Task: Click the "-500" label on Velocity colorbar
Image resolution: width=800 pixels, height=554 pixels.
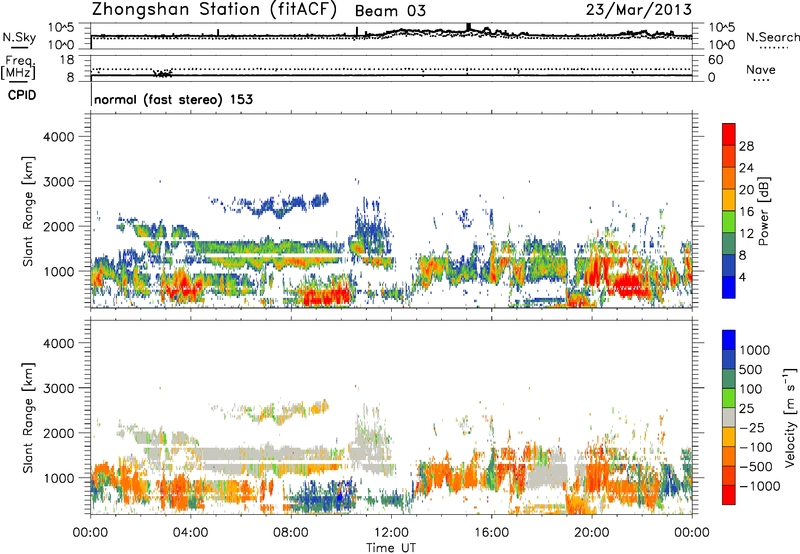Action: pos(756,467)
